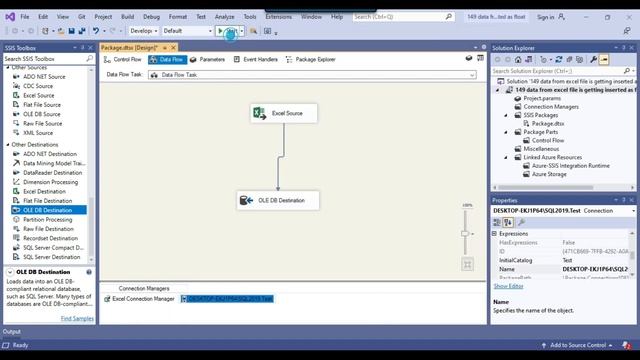The height and width of the screenshot is (360, 640).
Task: Collapse SSIS Packages tree node
Action: [506, 116]
